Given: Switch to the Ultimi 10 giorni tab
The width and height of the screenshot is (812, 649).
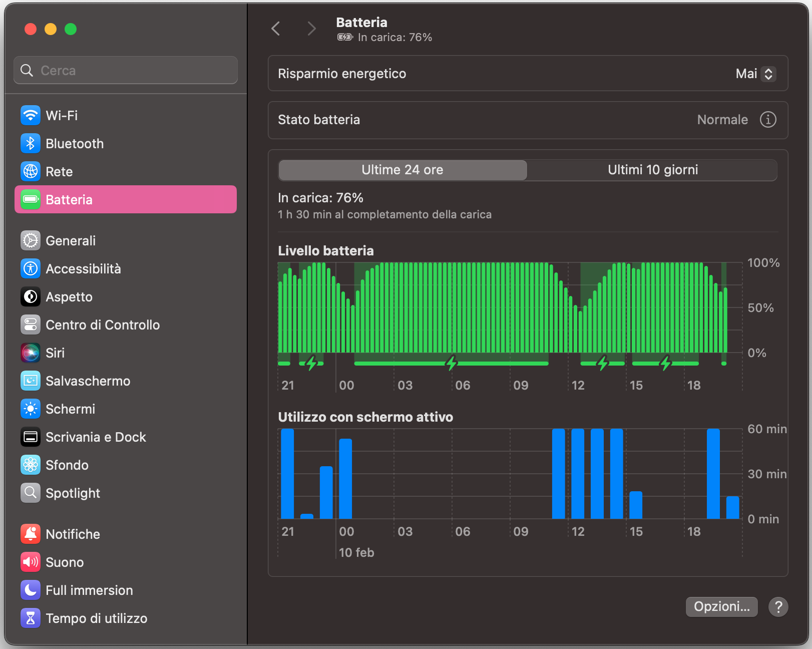Looking at the screenshot, I should (652, 170).
